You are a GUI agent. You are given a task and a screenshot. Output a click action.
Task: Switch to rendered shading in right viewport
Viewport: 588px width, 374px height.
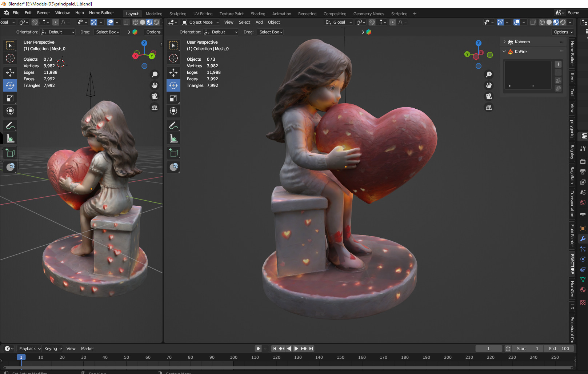pyautogui.click(x=563, y=22)
